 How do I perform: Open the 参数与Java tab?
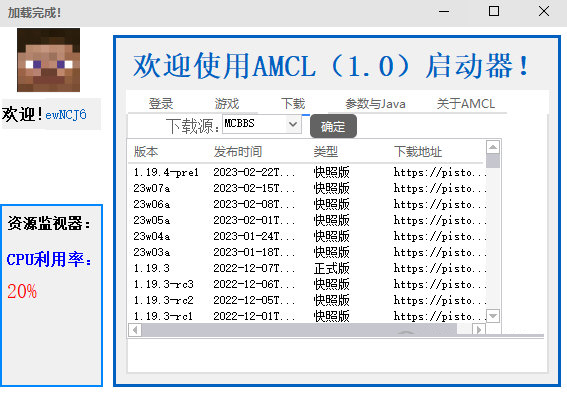coord(375,104)
